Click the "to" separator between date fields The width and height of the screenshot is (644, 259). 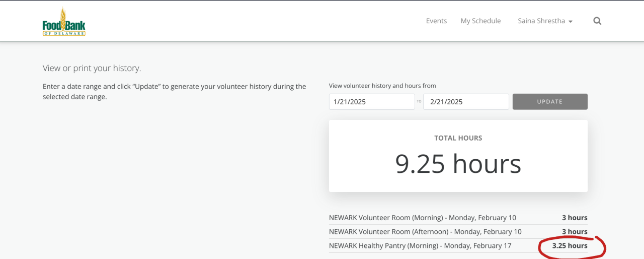(419, 102)
